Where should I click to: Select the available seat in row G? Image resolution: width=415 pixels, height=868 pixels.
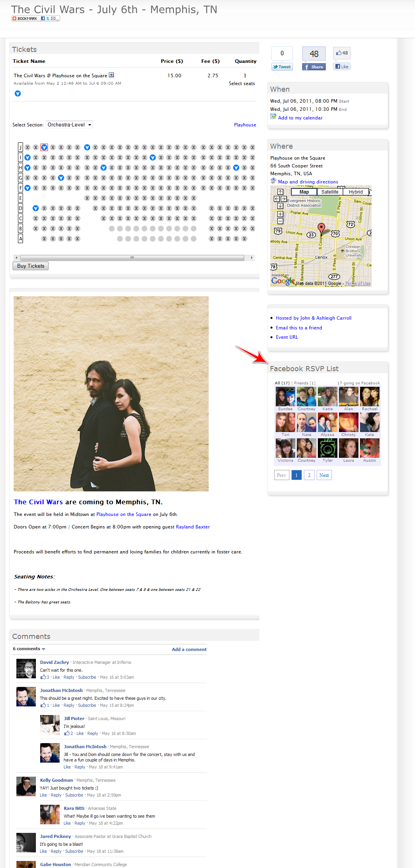(61, 178)
